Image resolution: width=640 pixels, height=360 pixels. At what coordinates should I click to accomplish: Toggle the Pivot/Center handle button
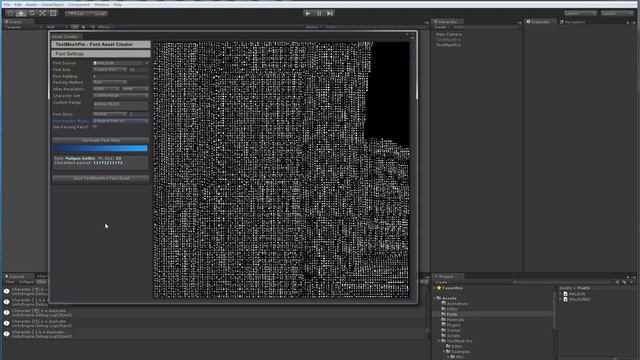click(76, 13)
